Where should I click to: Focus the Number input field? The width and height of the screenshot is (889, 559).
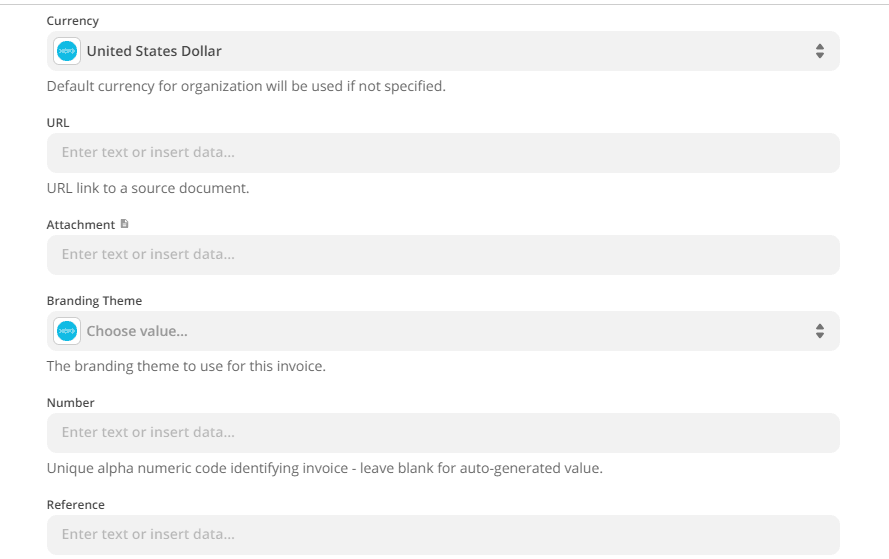pos(443,433)
